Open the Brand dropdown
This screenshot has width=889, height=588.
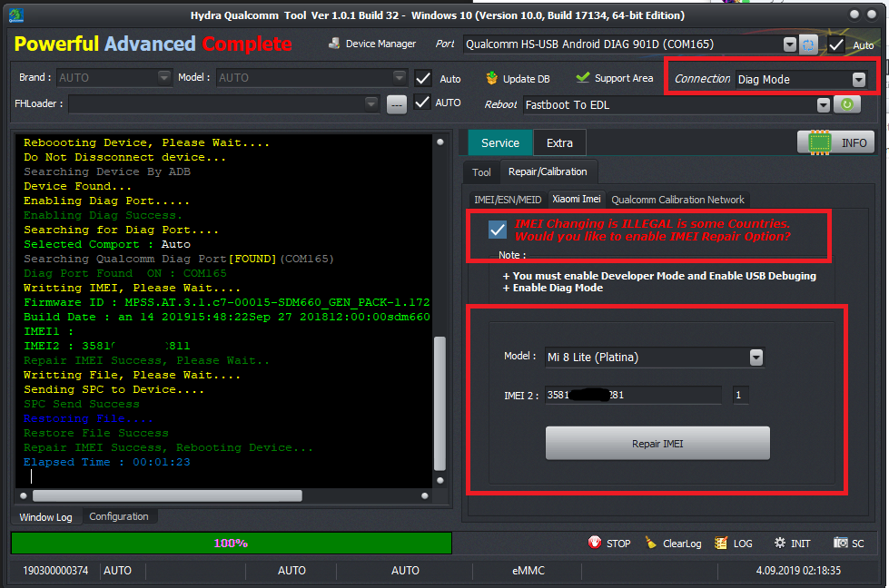[163, 77]
